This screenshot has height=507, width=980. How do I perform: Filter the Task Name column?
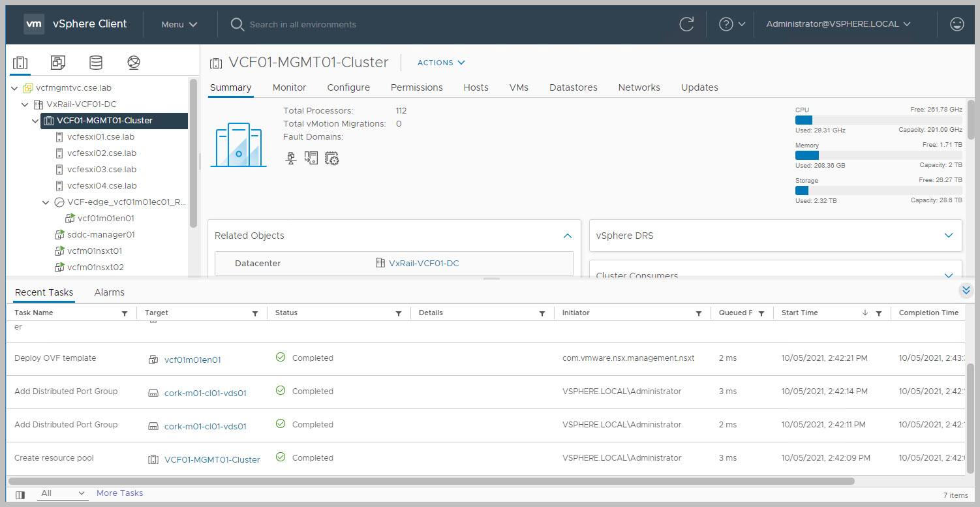pos(125,314)
